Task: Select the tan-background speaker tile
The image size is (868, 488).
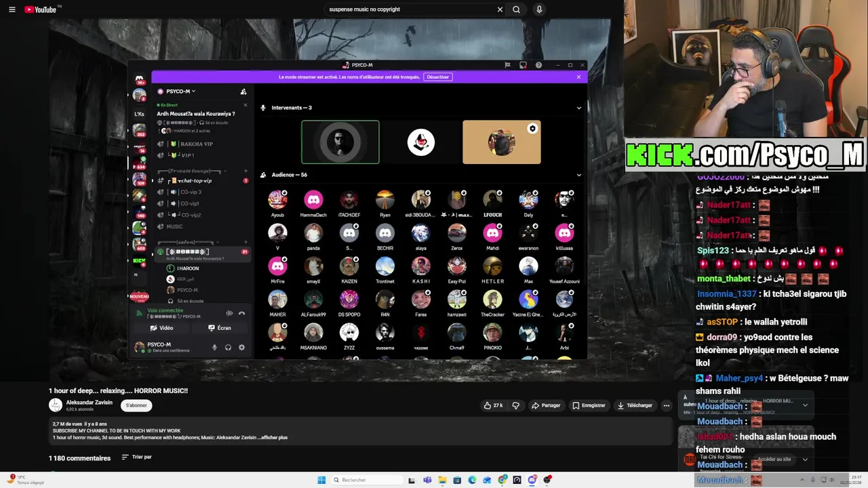Action: (502, 142)
